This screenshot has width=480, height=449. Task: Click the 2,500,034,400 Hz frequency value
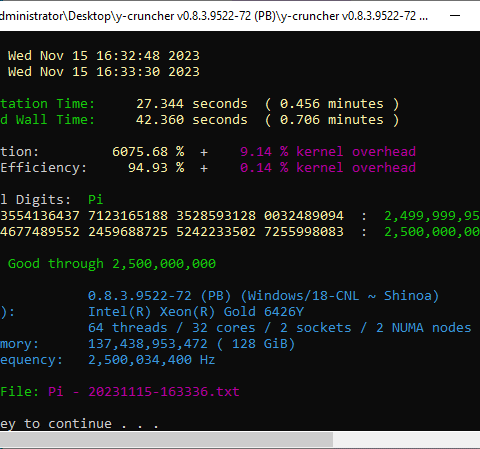pos(152,360)
